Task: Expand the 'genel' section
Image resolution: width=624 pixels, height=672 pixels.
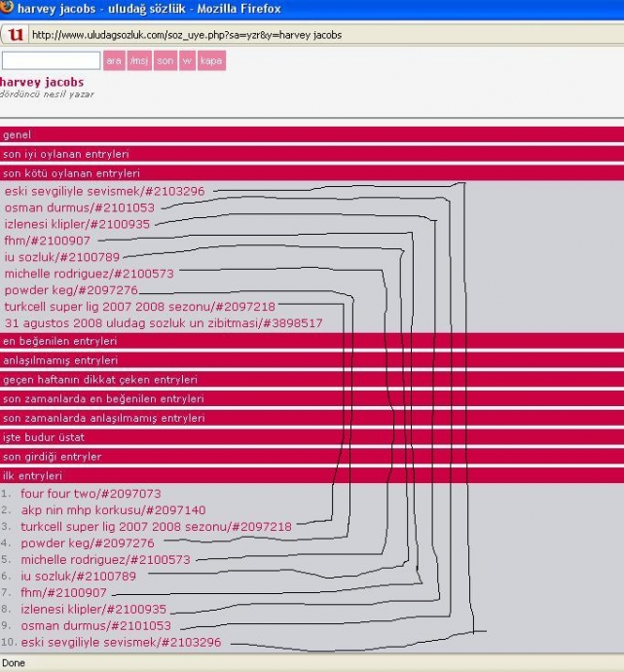Action: coord(312,134)
